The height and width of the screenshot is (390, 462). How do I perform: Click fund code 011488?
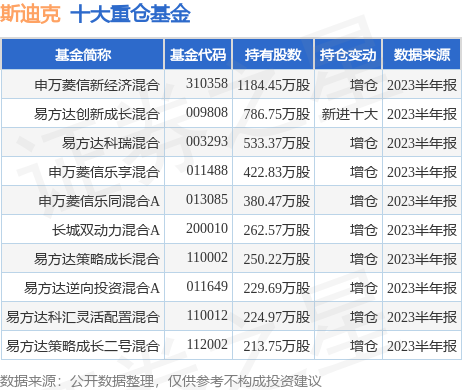207,171
